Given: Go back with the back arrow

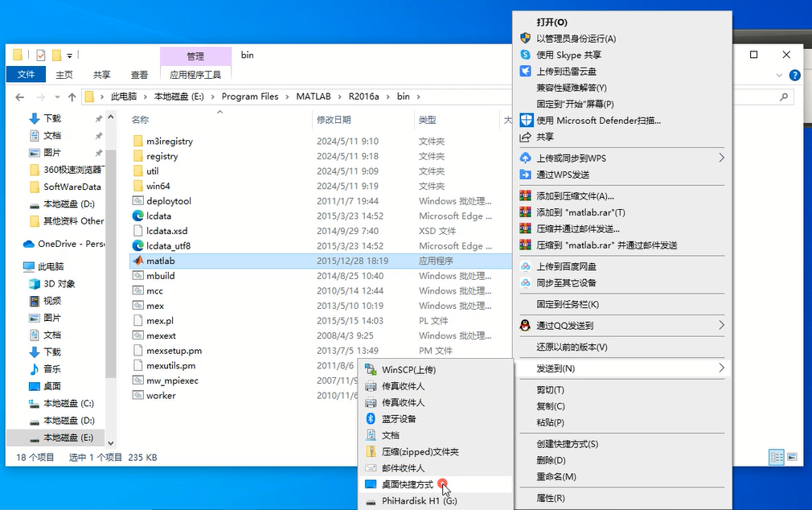Looking at the screenshot, I should point(19,97).
